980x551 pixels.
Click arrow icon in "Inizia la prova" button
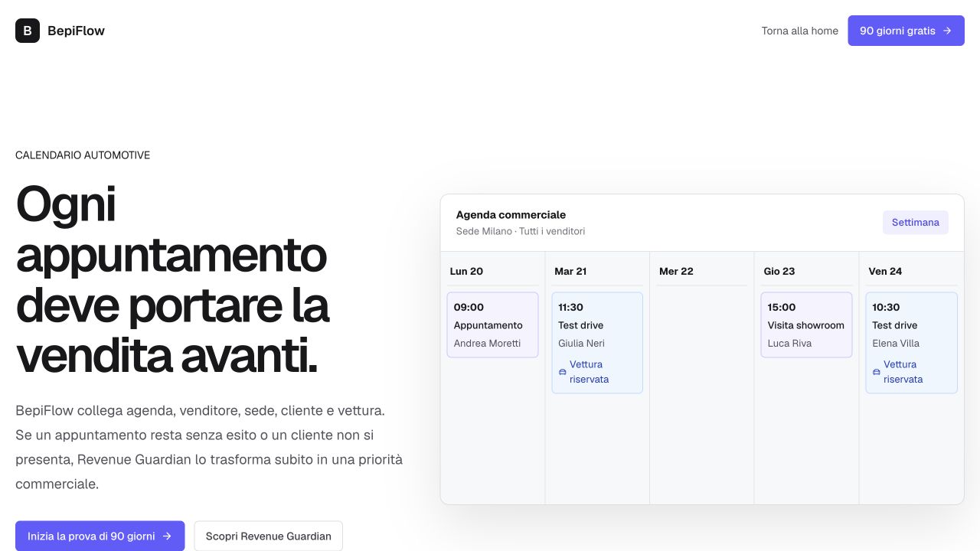[167, 536]
